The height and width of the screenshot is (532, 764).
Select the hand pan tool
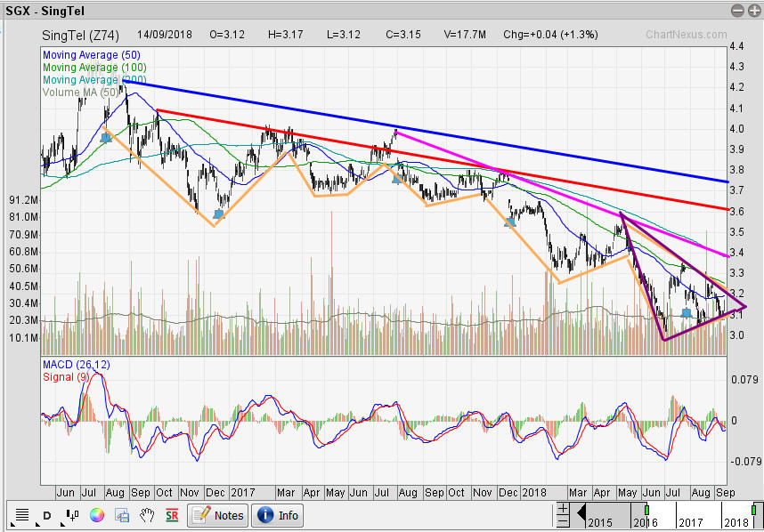(147, 515)
